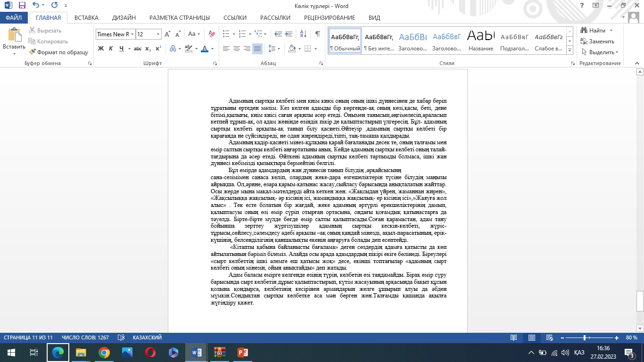This screenshot has height=362, width=644.
Task: Click the КАЗАХСКИЙ language indicator
Action: [147, 337]
